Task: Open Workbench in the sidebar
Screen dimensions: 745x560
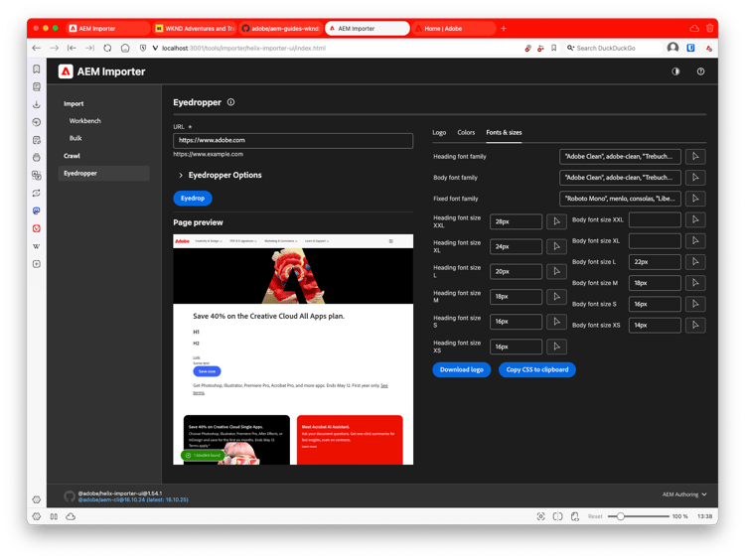Action: point(85,121)
